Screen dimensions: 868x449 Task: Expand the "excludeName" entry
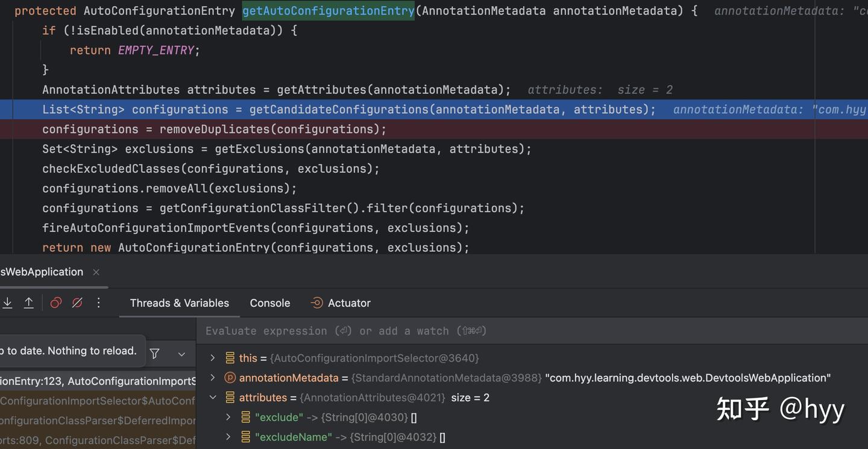[228, 437]
